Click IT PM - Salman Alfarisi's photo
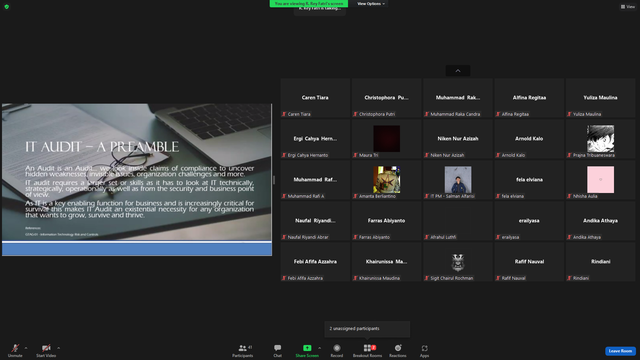 tap(458, 180)
